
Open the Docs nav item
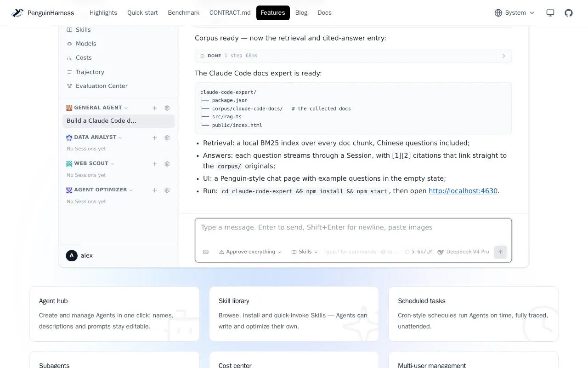click(324, 13)
